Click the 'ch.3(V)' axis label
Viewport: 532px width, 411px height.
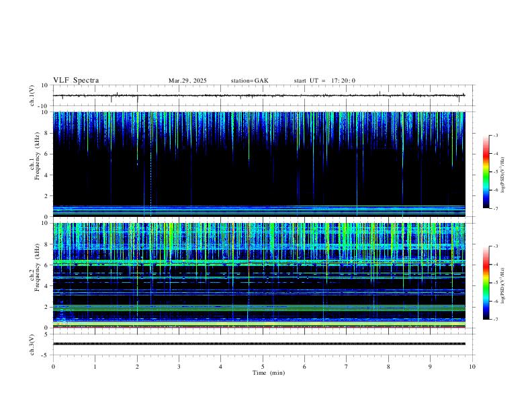[x=32, y=345]
